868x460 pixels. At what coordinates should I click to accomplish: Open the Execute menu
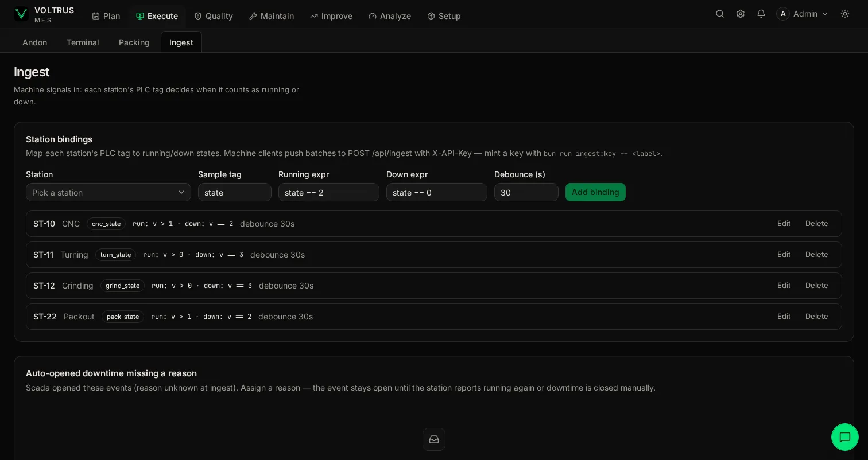point(157,16)
